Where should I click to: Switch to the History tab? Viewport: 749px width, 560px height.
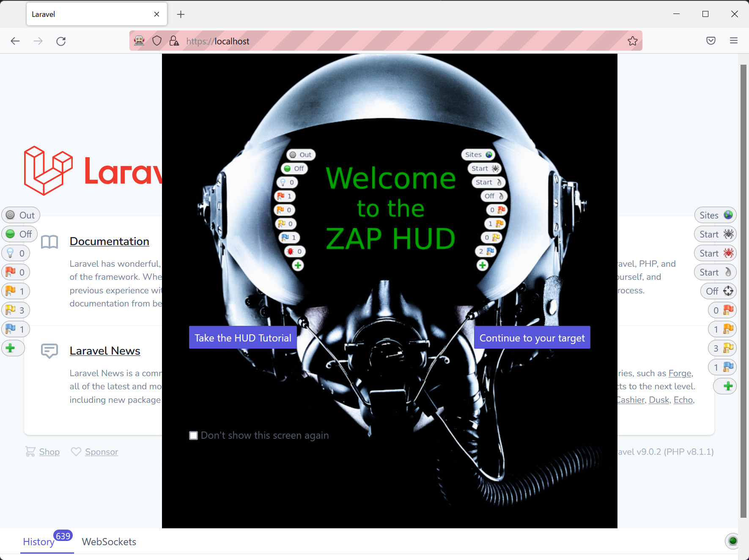click(x=38, y=542)
